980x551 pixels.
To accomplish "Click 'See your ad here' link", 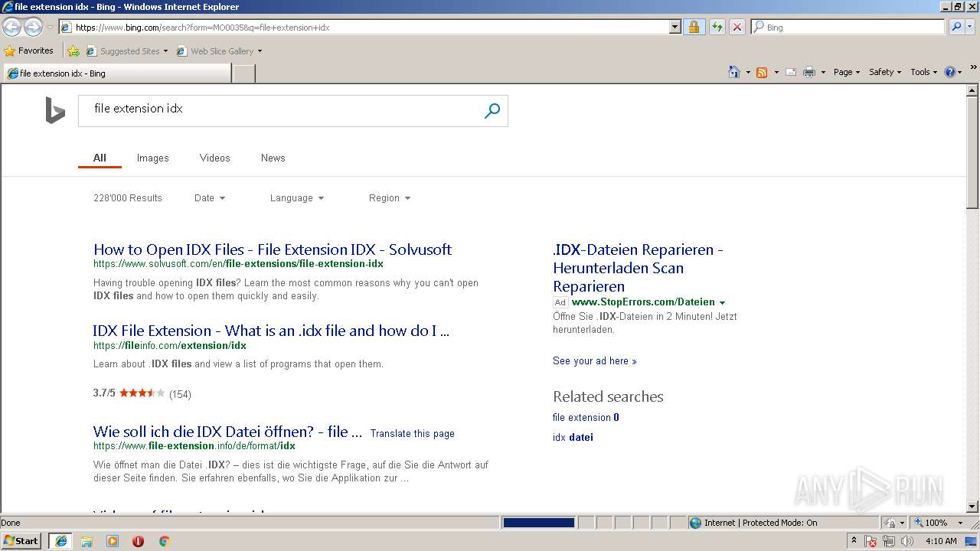I will (594, 361).
